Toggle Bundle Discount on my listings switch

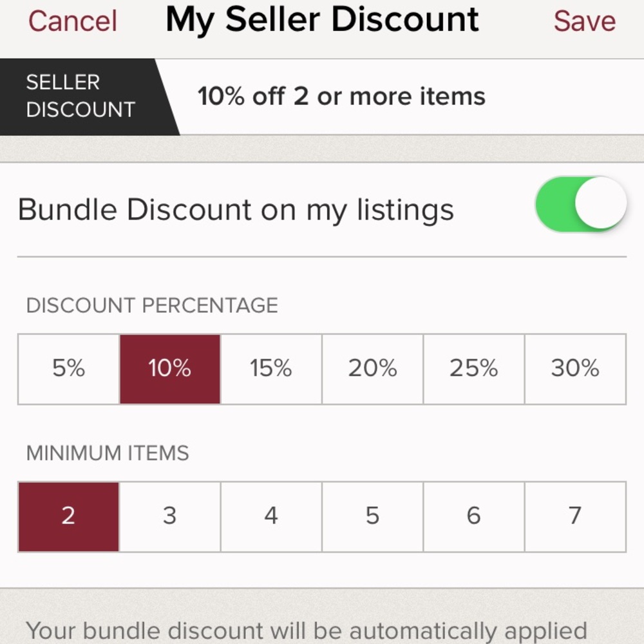pyautogui.click(x=580, y=204)
